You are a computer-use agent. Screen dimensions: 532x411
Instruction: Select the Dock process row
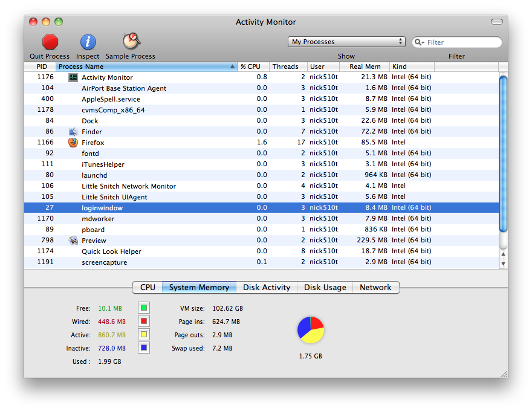point(261,121)
